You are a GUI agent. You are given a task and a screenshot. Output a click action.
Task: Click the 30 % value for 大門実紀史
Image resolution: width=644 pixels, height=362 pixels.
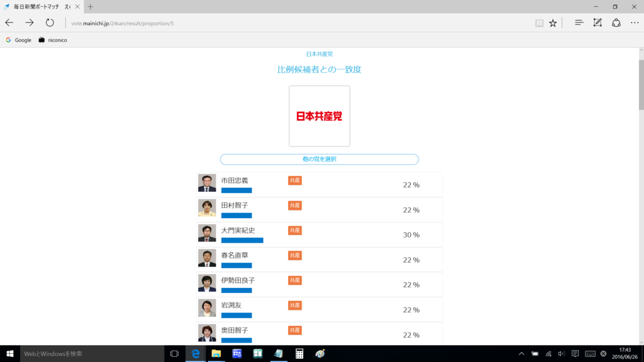pos(411,235)
